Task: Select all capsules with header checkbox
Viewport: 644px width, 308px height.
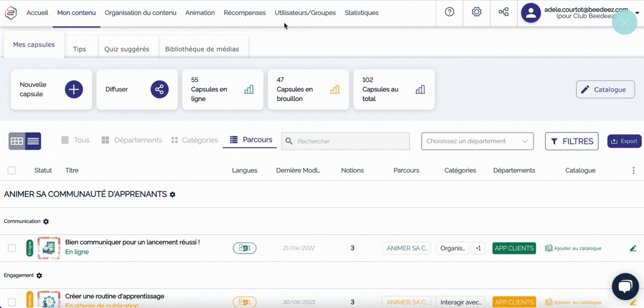Action: pyautogui.click(x=12, y=170)
